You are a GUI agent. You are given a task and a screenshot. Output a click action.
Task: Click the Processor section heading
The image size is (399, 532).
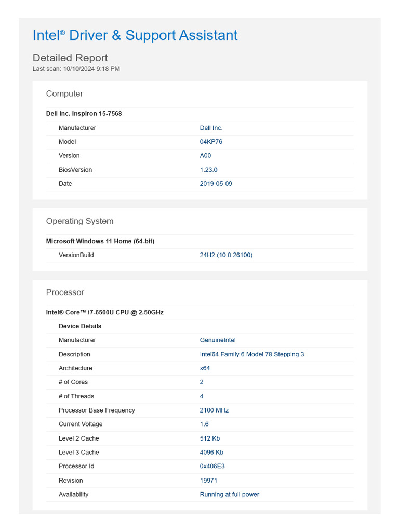[65, 292]
